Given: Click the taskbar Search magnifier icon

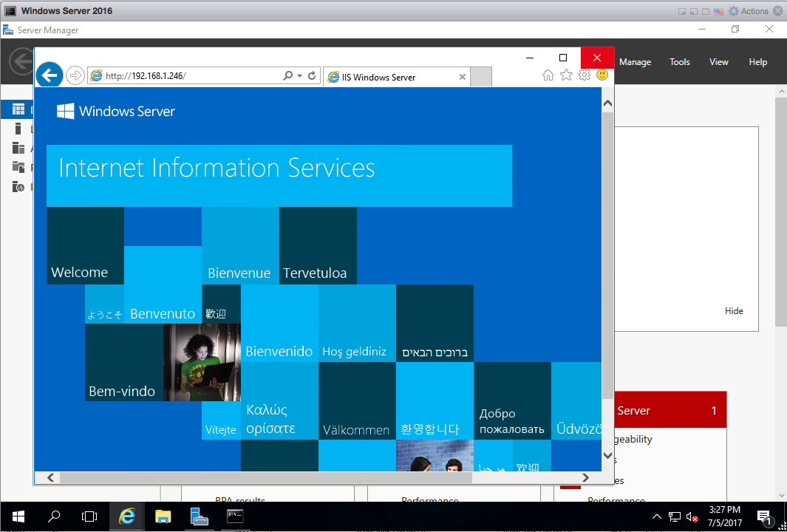Looking at the screenshot, I should (x=54, y=516).
